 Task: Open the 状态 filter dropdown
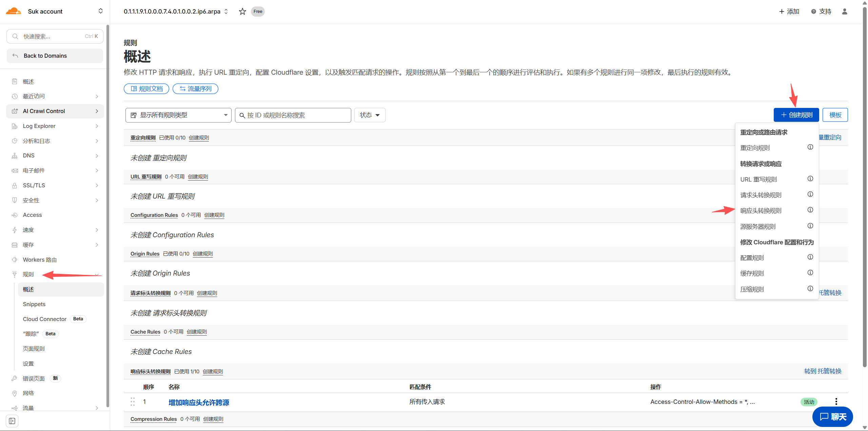[x=370, y=115]
